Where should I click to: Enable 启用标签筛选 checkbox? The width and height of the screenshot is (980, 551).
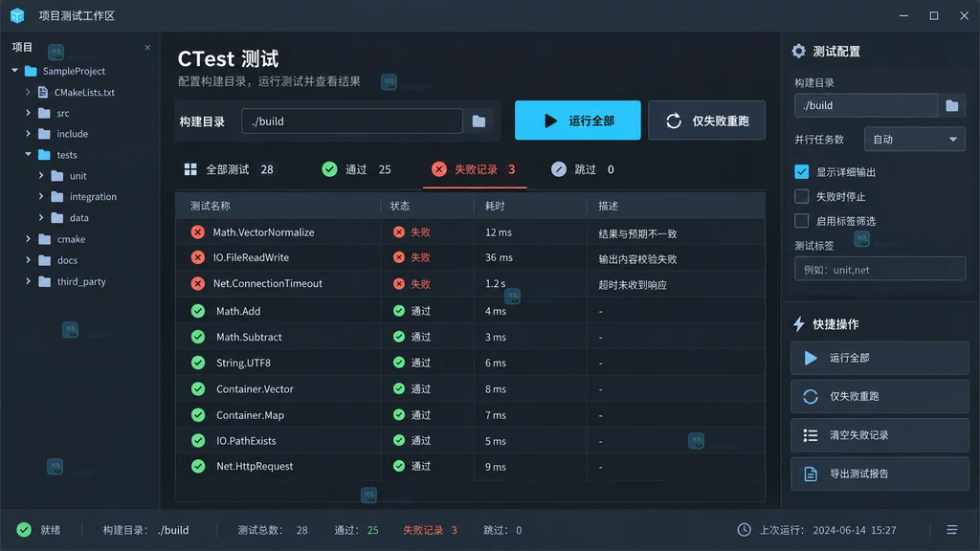tap(801, 221)
